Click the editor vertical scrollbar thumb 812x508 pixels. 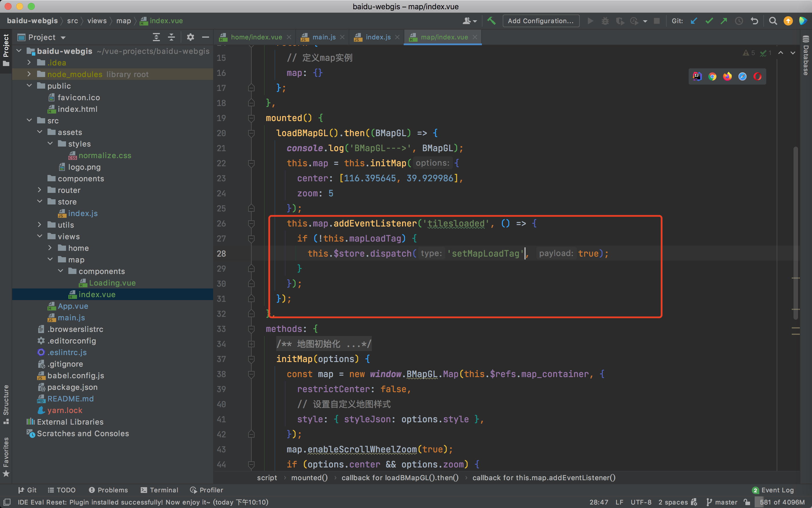click(795, 233)
